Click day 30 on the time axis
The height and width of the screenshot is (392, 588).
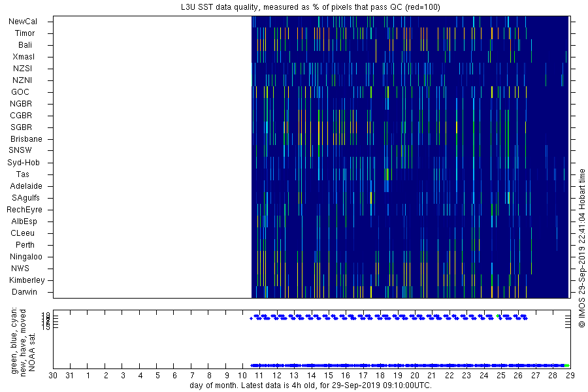(53, 376)
